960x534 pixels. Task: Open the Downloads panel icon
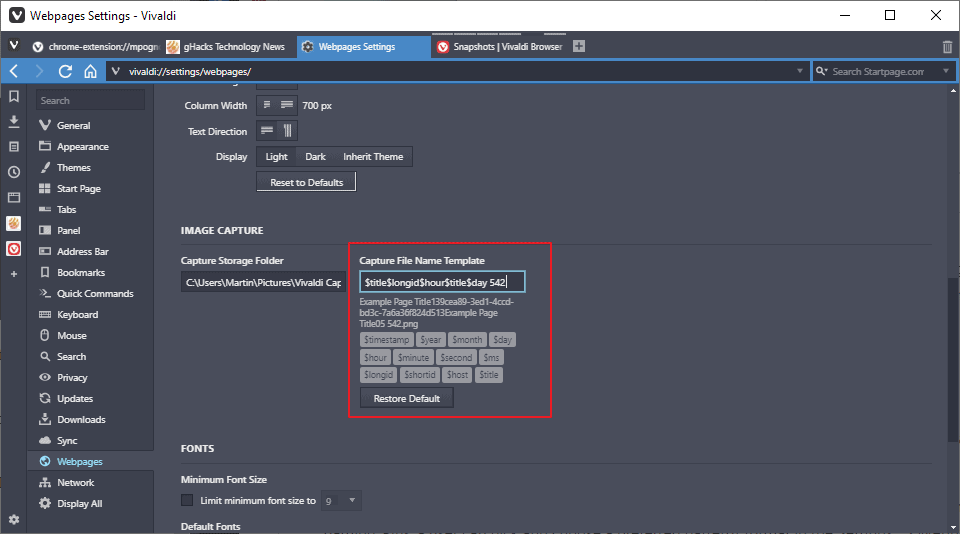(13, 121)
